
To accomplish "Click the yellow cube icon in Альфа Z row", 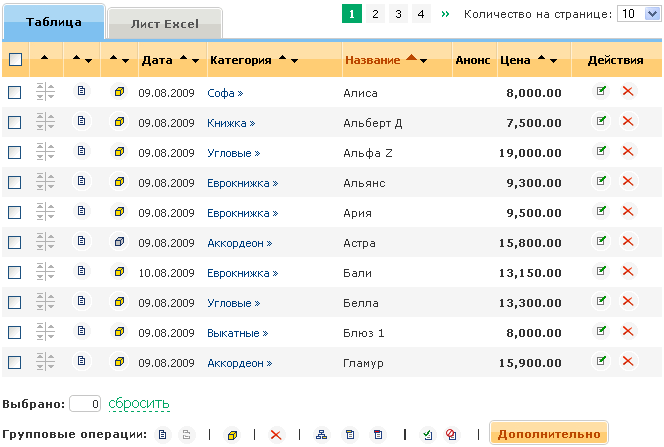I will pyautogui.click(x=118, y=152).
